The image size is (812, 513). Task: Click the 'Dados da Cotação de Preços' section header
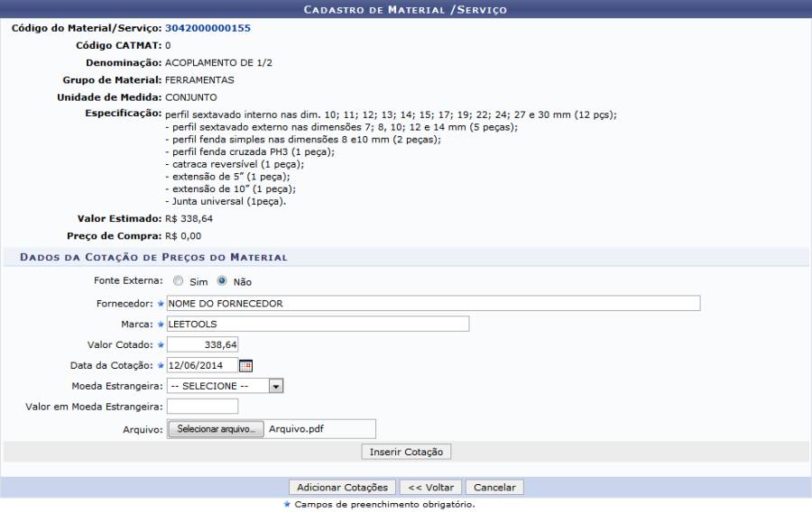(x=153, y=257)
